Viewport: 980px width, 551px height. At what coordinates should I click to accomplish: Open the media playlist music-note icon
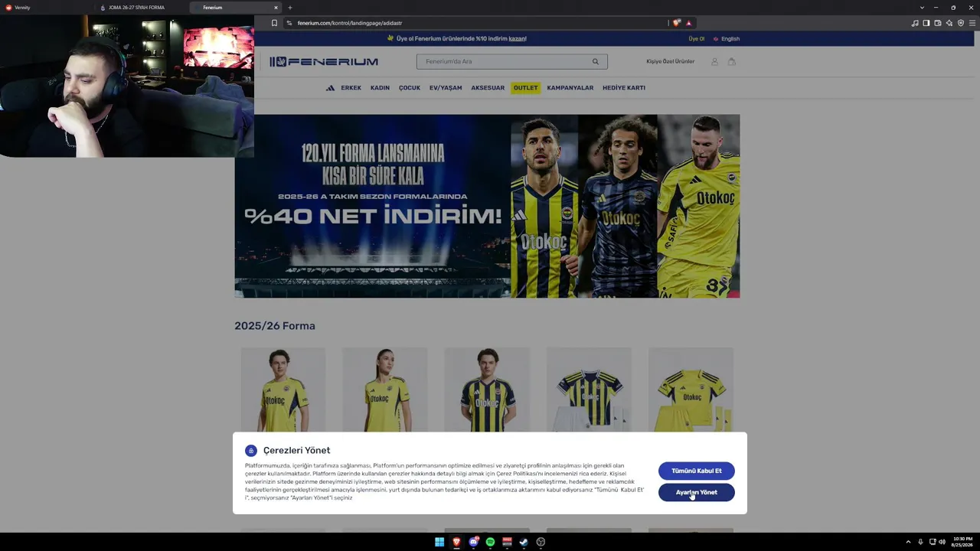pyautogui.click(x=914, y=23)
